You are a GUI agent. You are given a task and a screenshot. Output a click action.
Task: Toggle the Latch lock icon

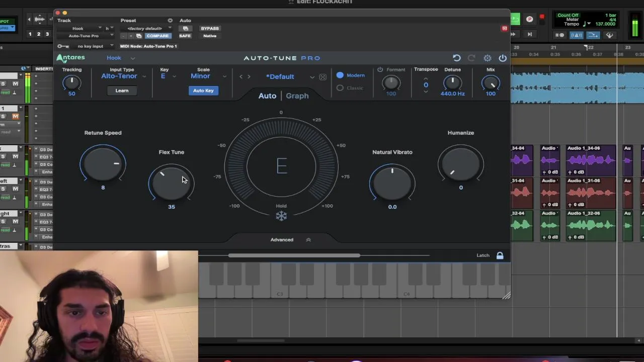[500, 255]
